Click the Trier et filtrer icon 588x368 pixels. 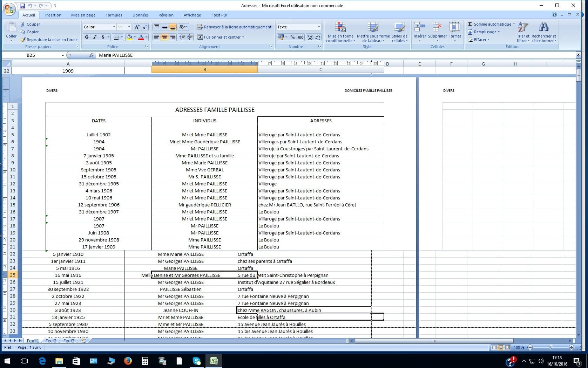[523, 27]
